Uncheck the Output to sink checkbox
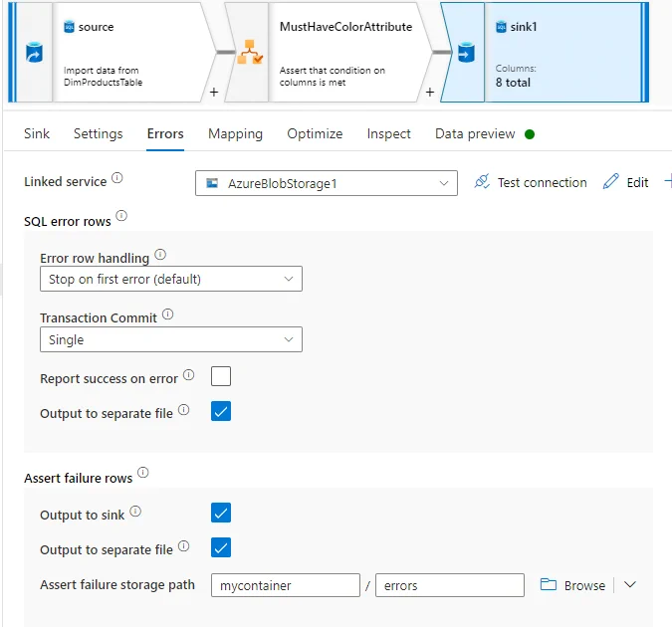This screenshot has width=672, height=627. 221,513
